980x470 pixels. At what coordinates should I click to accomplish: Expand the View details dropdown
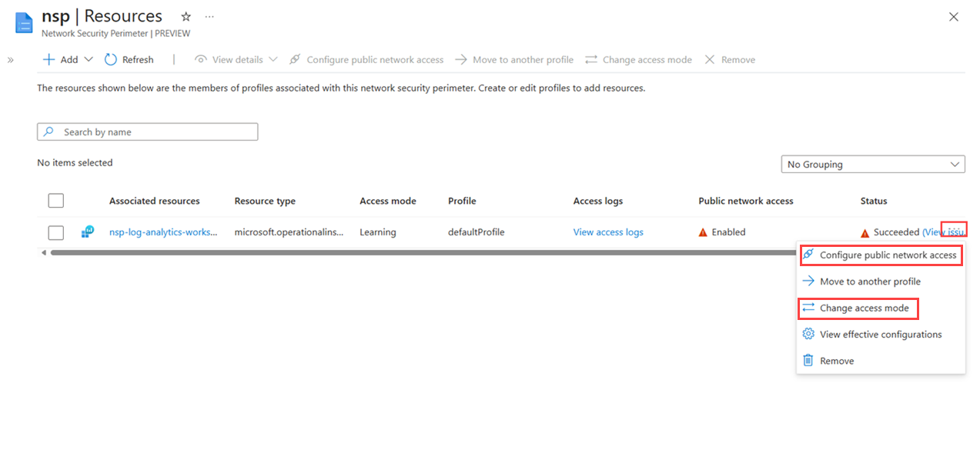272,59
